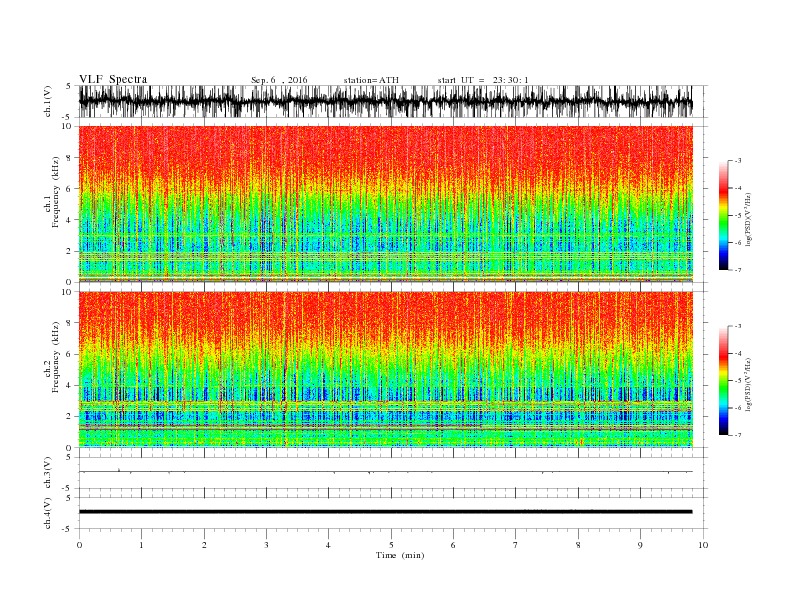Click time-axis tick label "0" at bottom

click(x=79, y=545)
